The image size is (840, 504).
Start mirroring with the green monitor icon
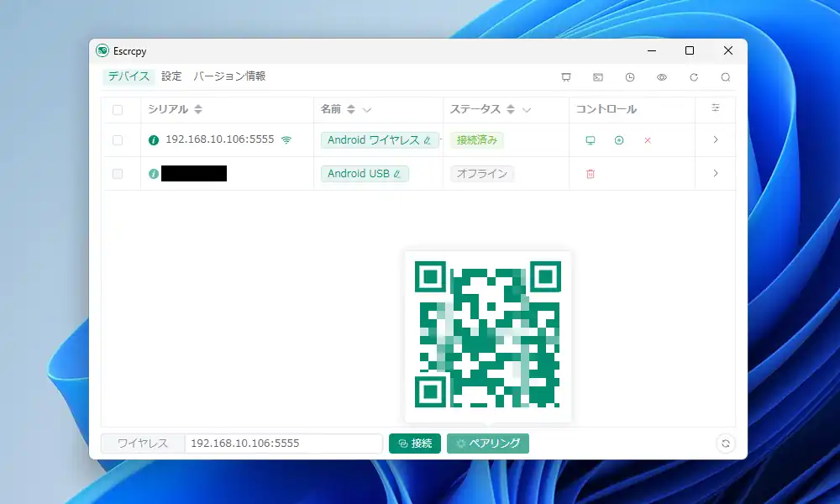pos(590,140)
